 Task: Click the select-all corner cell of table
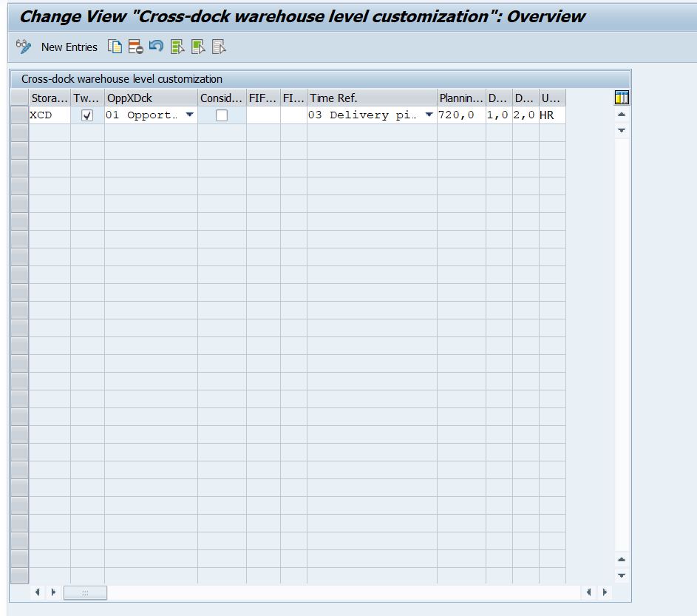(19, 98)
